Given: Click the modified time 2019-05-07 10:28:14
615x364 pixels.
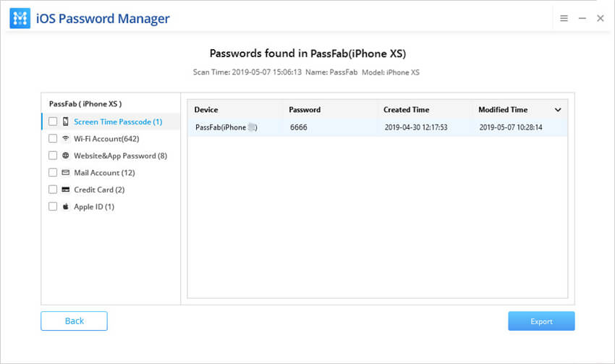Looking at the screenshot, I should pos(511,127).
